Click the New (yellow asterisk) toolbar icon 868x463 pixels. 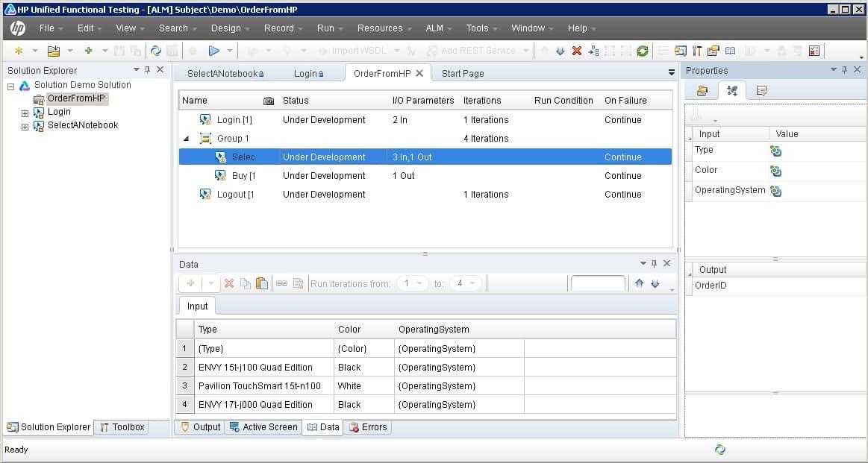click(19, 51)
